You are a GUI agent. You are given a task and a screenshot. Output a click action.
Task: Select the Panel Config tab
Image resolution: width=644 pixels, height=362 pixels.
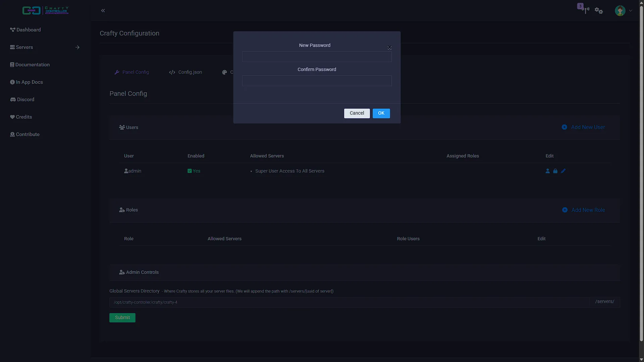[131, 72]
